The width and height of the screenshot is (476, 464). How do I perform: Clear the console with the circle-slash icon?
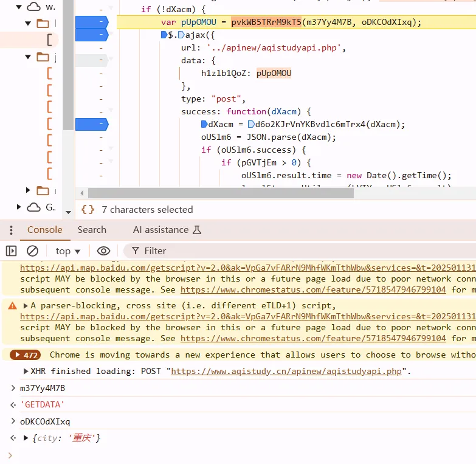(x=32, y=251)
